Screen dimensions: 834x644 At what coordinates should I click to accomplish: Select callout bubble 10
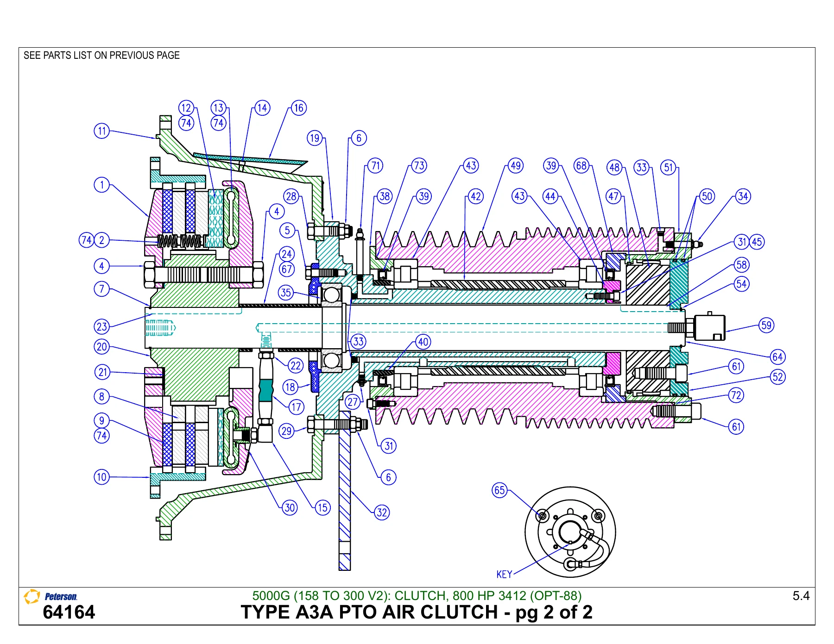coord(102,477)
